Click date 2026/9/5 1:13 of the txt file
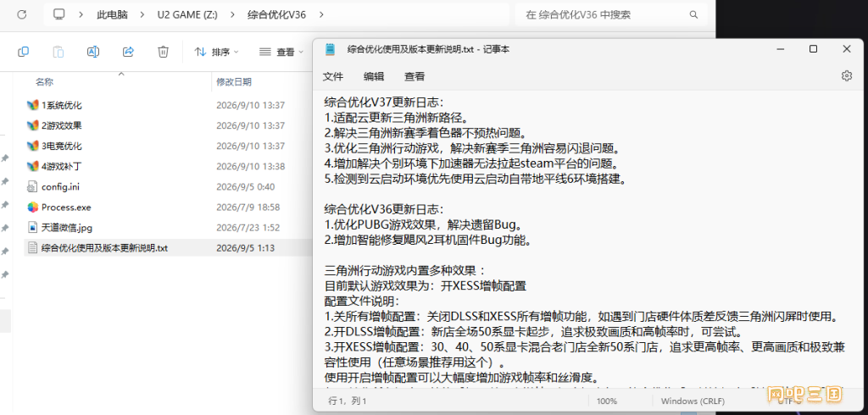868x415 pixels. coord(245,248)
